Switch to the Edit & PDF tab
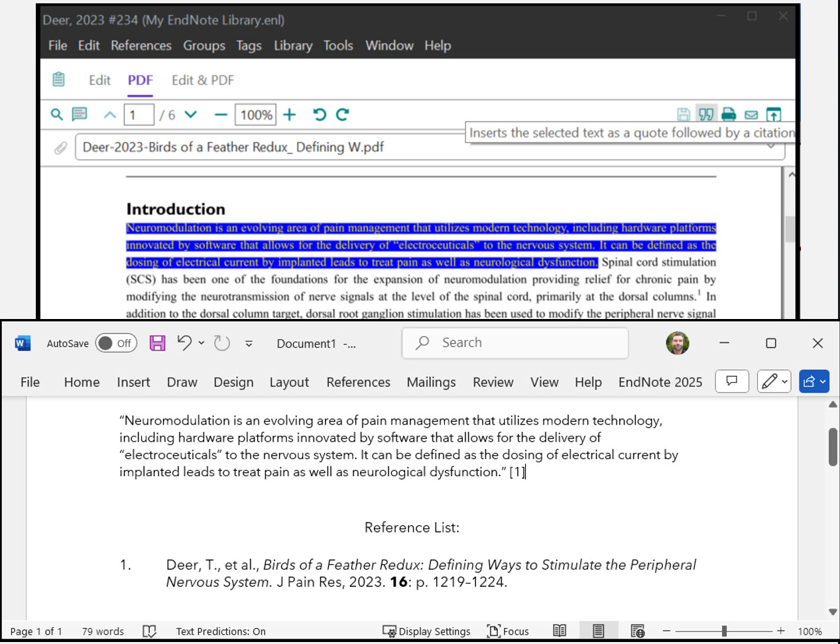This screenshot has width=840, height=644. 202,80
